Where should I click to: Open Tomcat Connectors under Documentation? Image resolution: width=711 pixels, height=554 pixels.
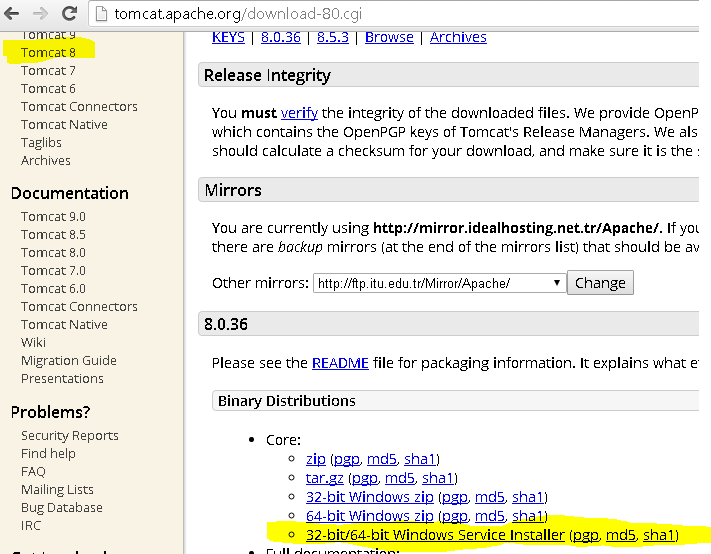click(x=79, y=306)
